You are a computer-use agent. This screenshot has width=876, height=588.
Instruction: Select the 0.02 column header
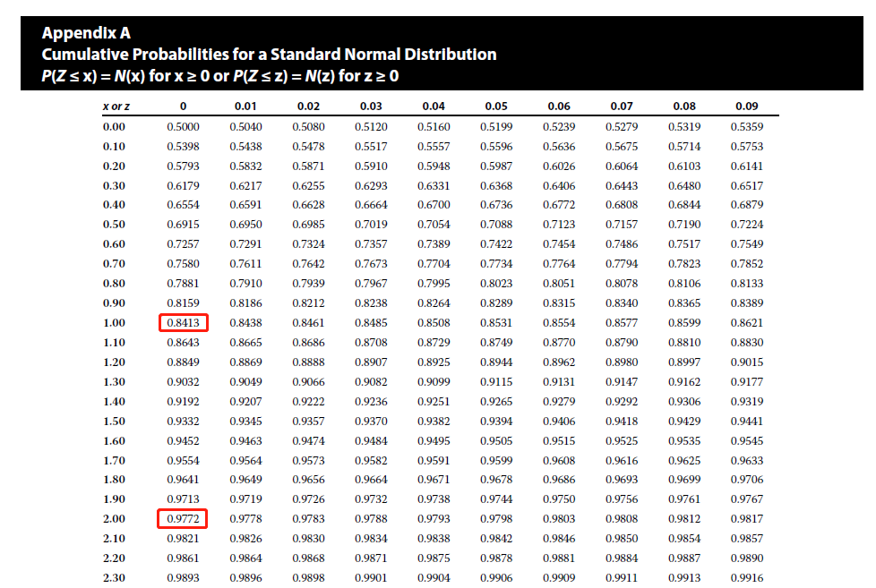pyautogui.click(x=308, y=107)
